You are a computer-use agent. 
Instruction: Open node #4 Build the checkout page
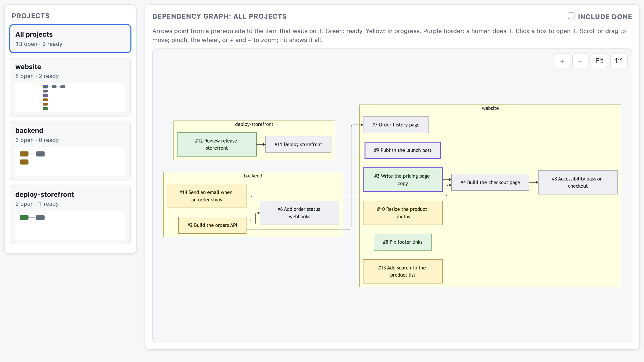(x=490, y=182)
